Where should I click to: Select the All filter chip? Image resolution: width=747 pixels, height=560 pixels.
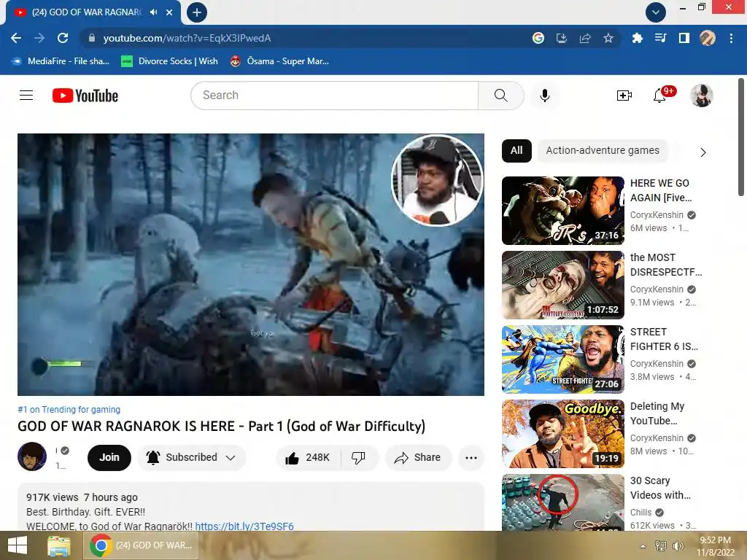click(x=516, y=151)
